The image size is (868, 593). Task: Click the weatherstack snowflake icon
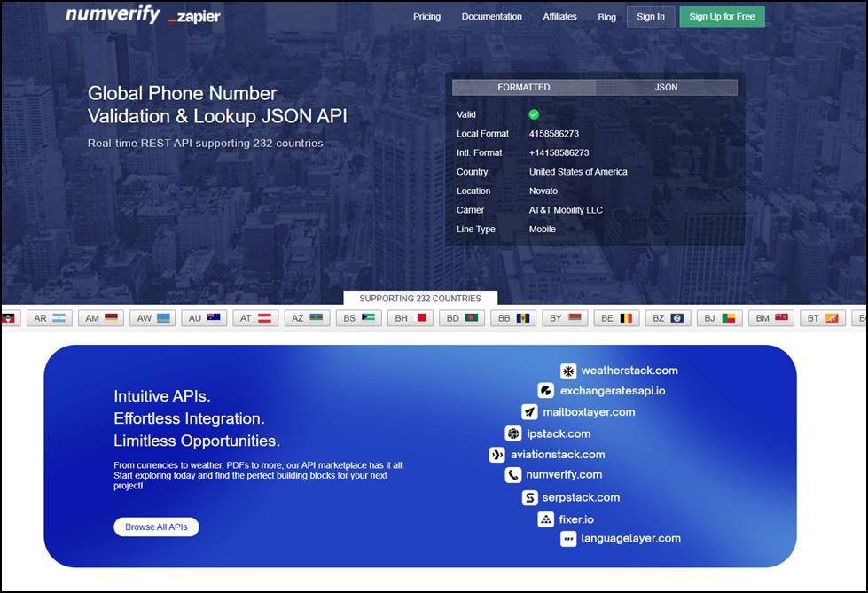(568, 371)
